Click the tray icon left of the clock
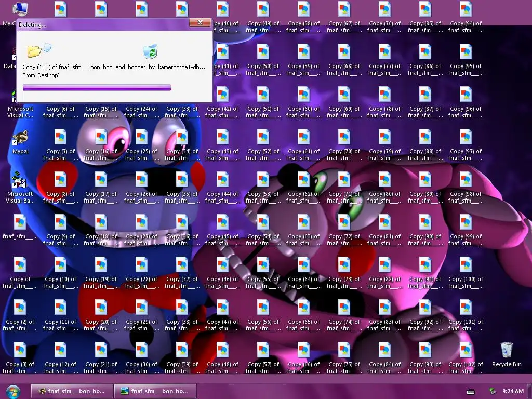This screenshot has height=399, width=532. 493,392
